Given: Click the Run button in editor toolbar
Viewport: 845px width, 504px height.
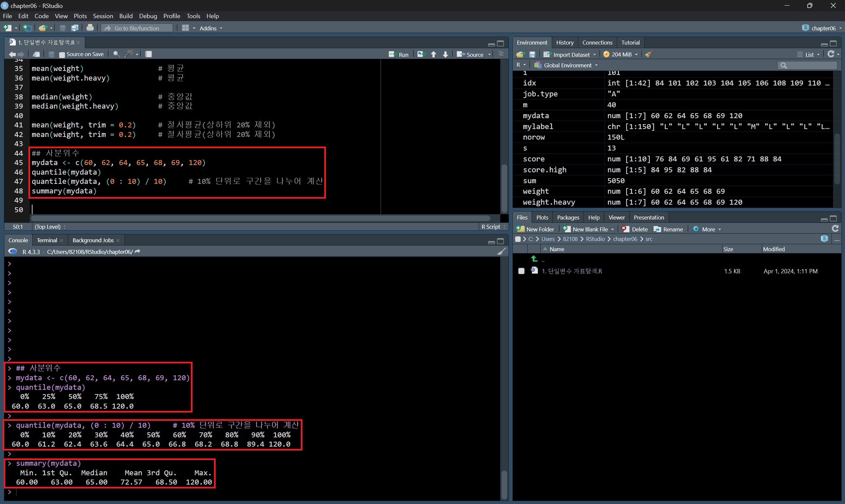Looking at the screenshot, I should coord(399,54).
